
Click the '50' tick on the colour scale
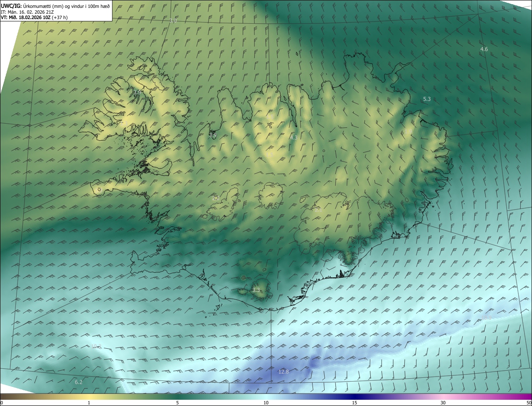click(x=529, y=403)
